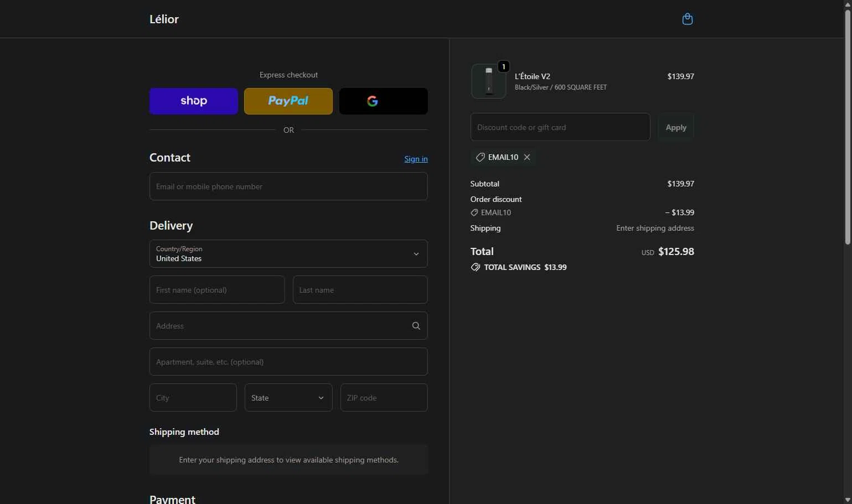Click the shipping methods placeholder message
This screenshot has height=504, width=852.
click(288, 460)
